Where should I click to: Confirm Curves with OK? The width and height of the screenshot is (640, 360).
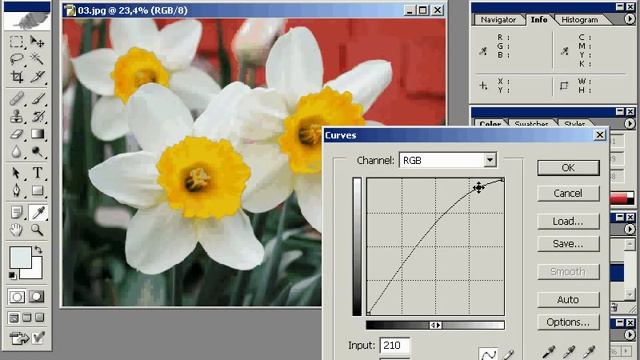point(568,168)
